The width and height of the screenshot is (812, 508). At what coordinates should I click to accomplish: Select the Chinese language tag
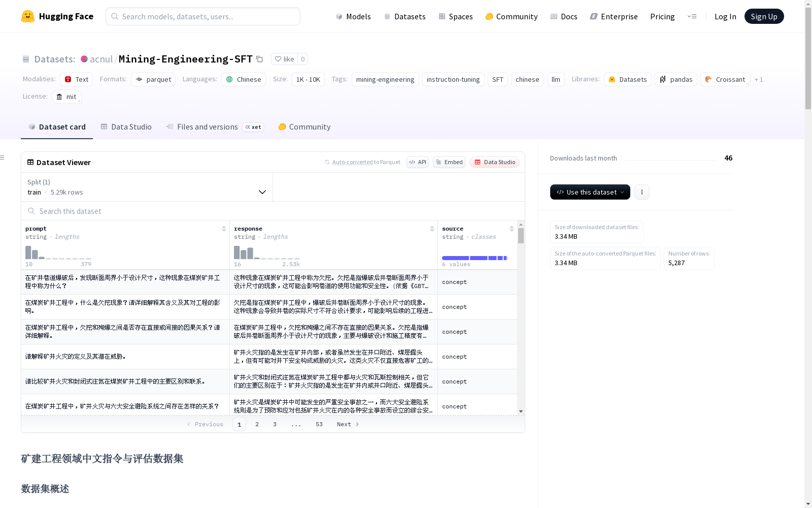pyautogui.click(x=244, y=79)
